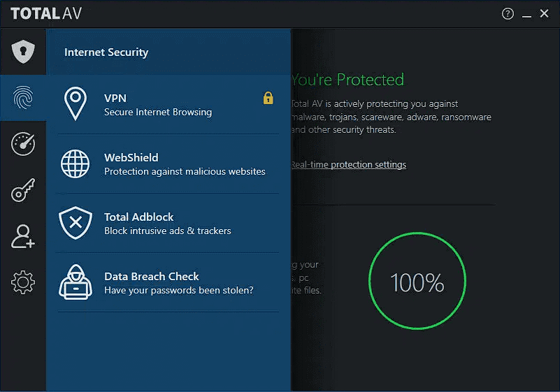Click the WebShield globe icon
Image resolution: width=560 pixels, height=392 pixels.
[x=75, y=164]
